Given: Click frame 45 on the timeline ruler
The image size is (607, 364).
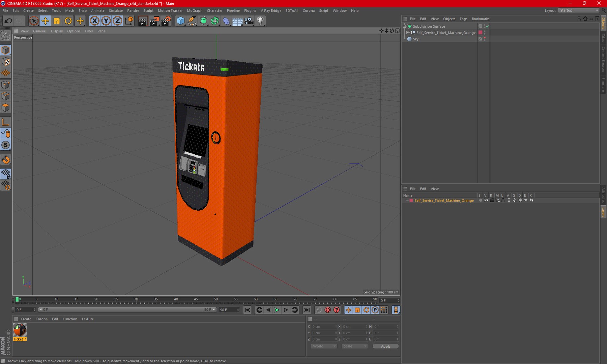Looking at the screenshot, I should click(196, 299).
